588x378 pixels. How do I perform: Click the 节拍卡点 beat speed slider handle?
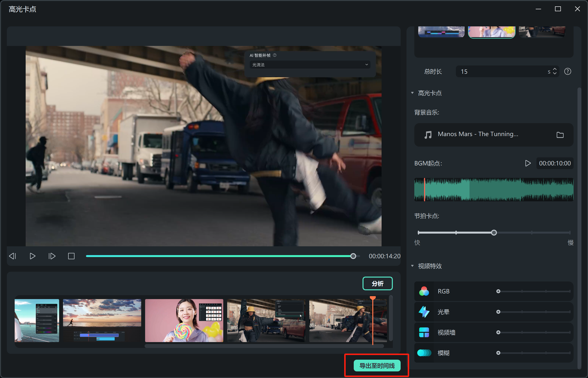494,233
